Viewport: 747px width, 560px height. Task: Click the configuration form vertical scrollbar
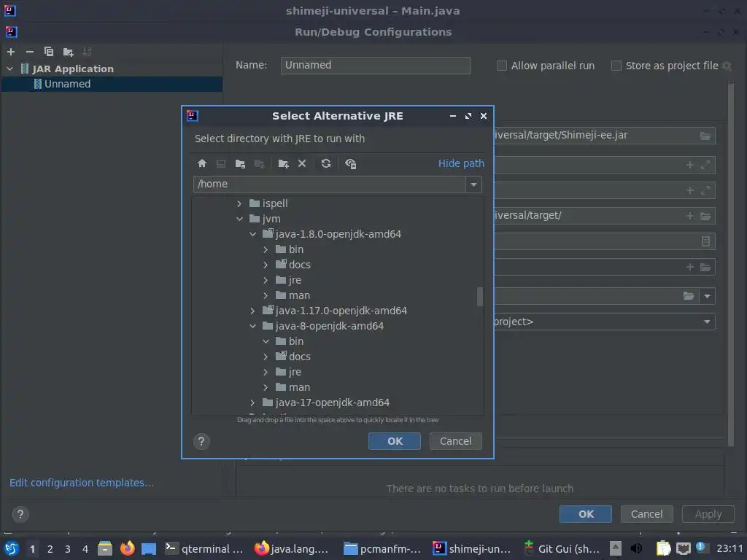coord(731,264)
